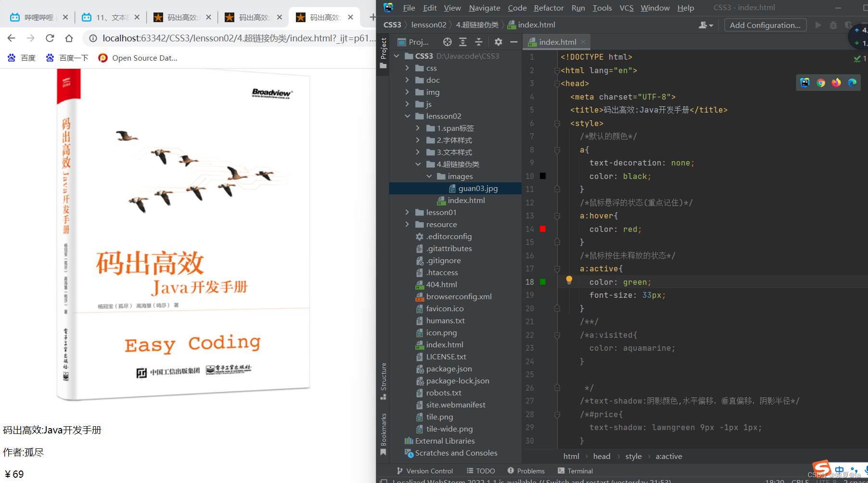868x483 pixels.
Task: Open Project panel settings gear
Action: [498, 42]
